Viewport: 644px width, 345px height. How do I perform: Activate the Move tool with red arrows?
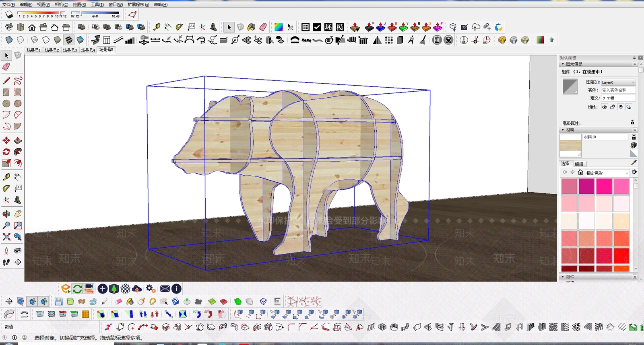click(6, 140)
